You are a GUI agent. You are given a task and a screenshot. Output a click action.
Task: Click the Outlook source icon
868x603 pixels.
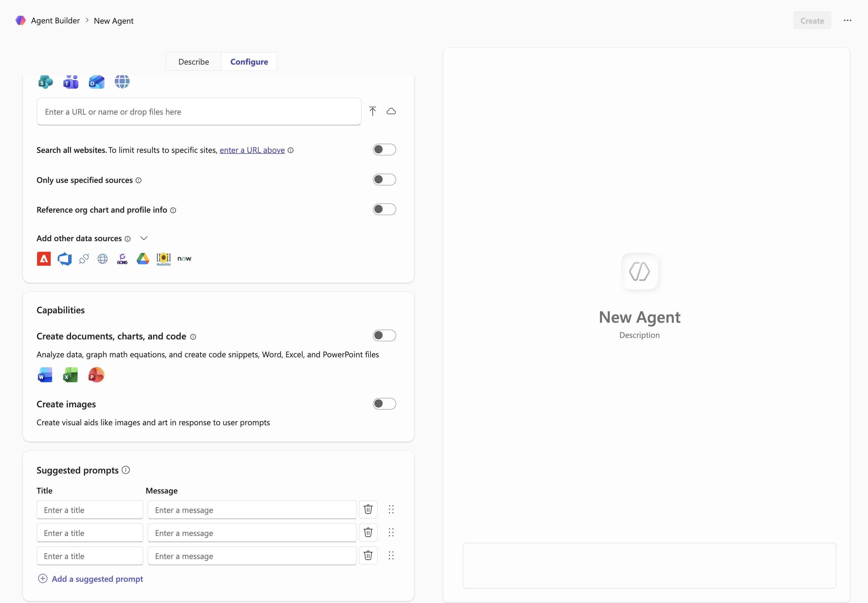[97, 82]
